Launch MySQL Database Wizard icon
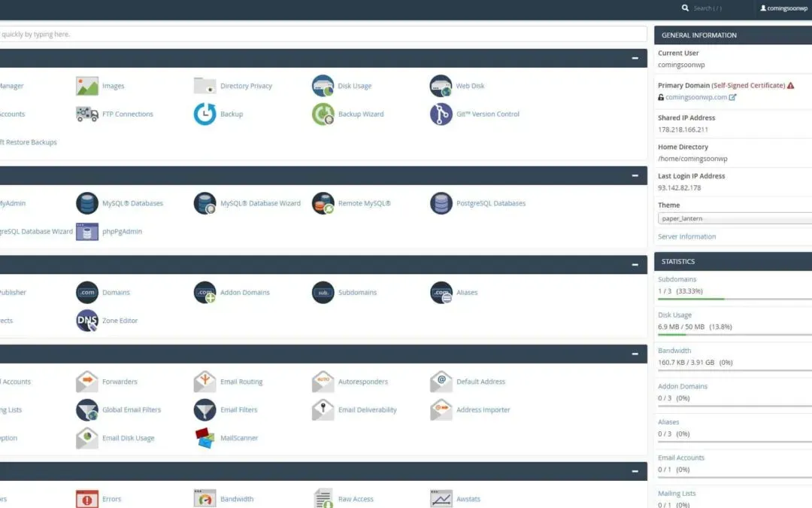 (x=205, y=203)
